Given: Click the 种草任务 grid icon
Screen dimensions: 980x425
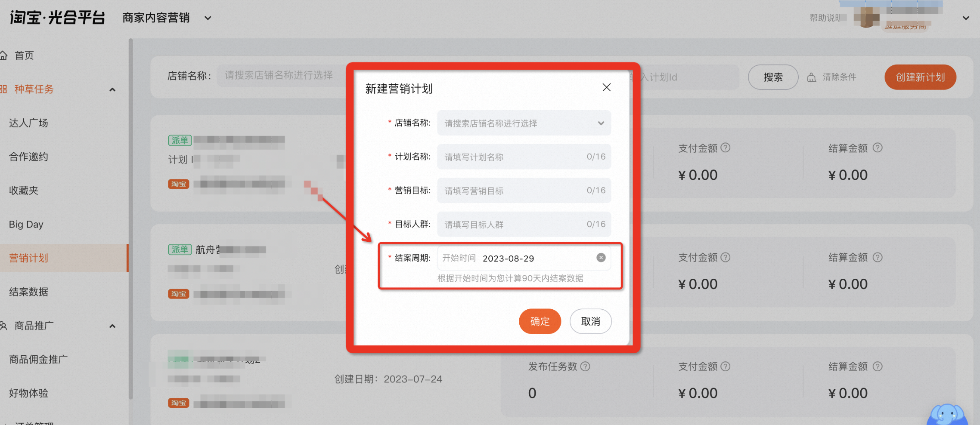Looking at the screenshot, I should (x=3, y=89).
